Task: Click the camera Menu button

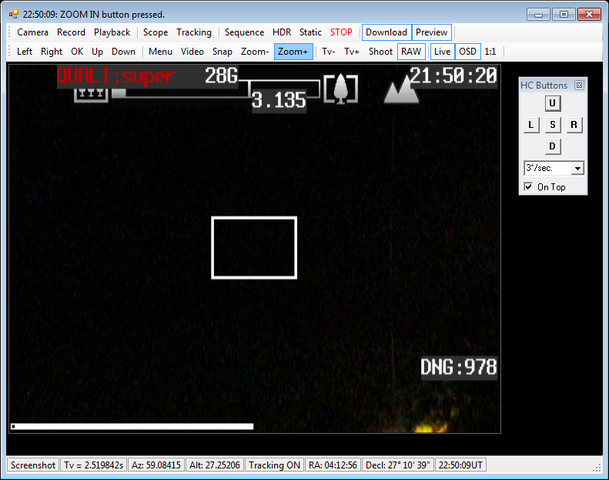Action: pyautogui.click(x=160, y=52)
